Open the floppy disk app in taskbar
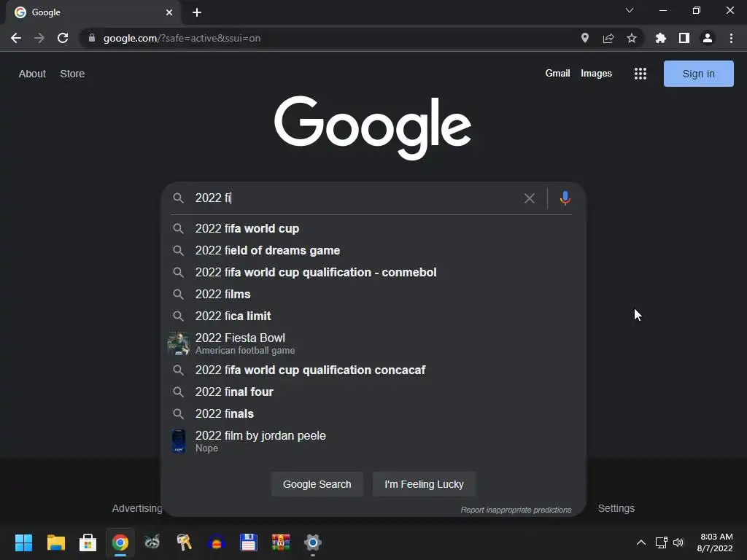The height and width of the screenshot is (560, 747). point(248,542)
